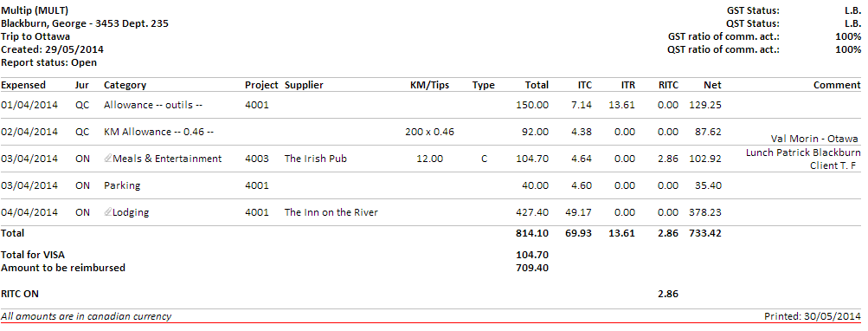Screen dimensions: 868x331
Task: Select the Parking expense category
Action: coord(122,185)
